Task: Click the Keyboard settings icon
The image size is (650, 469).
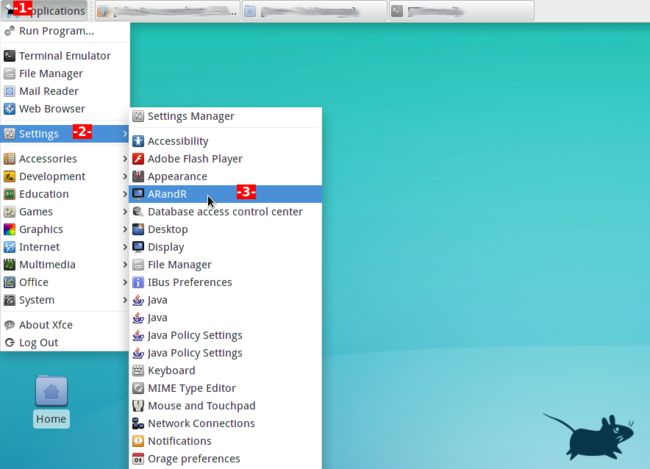Action: coord(138,370)
